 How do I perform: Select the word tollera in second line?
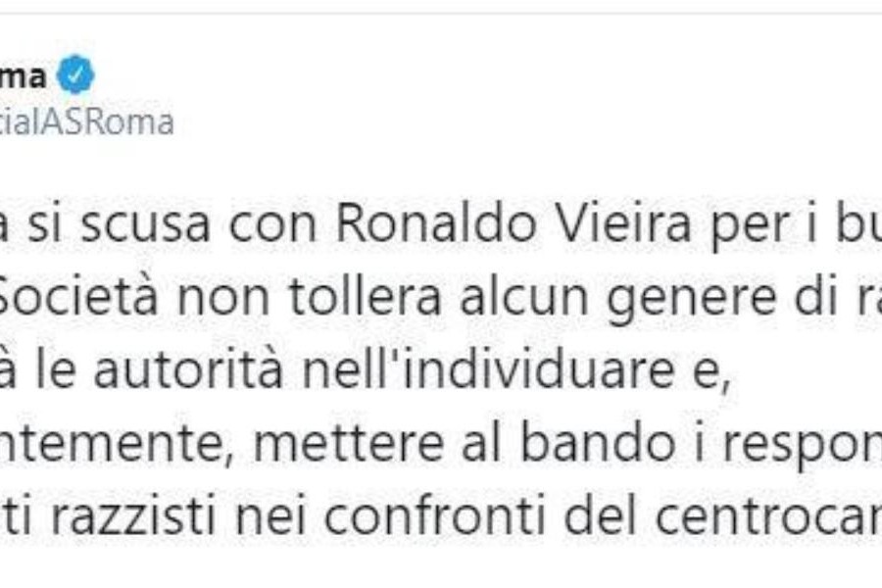(x=365, y=298)
